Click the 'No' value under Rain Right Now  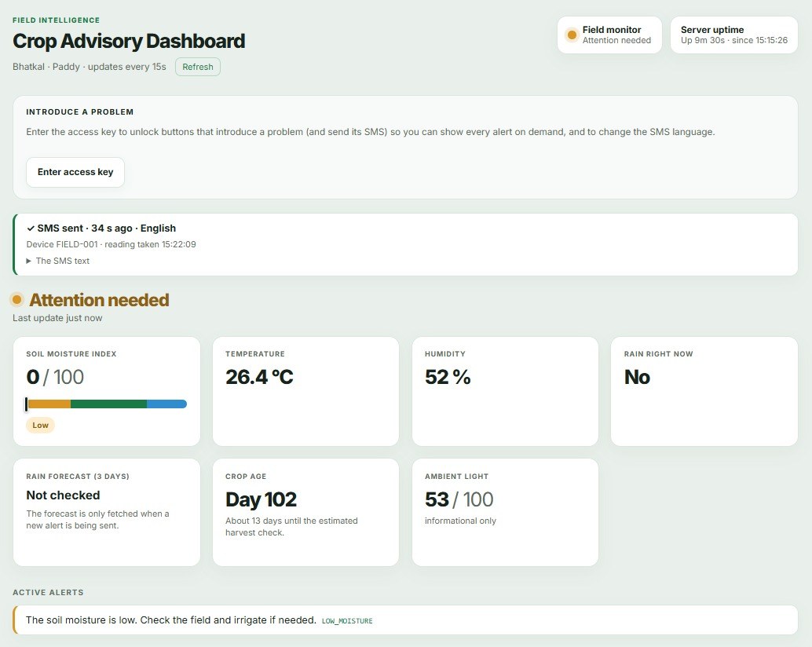(637, 377)
